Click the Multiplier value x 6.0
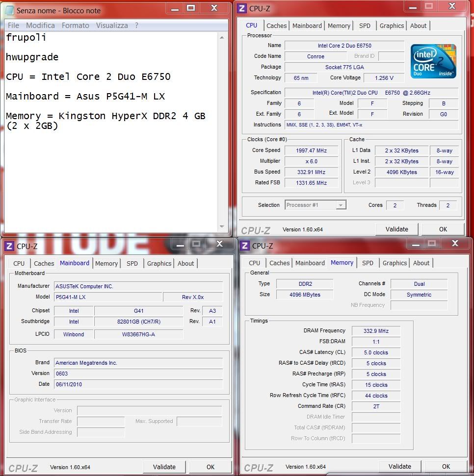Image resolution: width=474 pixels, height=476 pixels. coord(312,161)
